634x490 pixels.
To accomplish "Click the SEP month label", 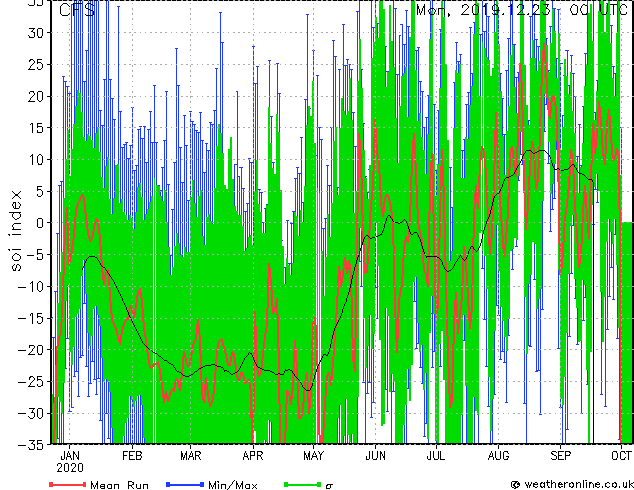I will 560,456.
